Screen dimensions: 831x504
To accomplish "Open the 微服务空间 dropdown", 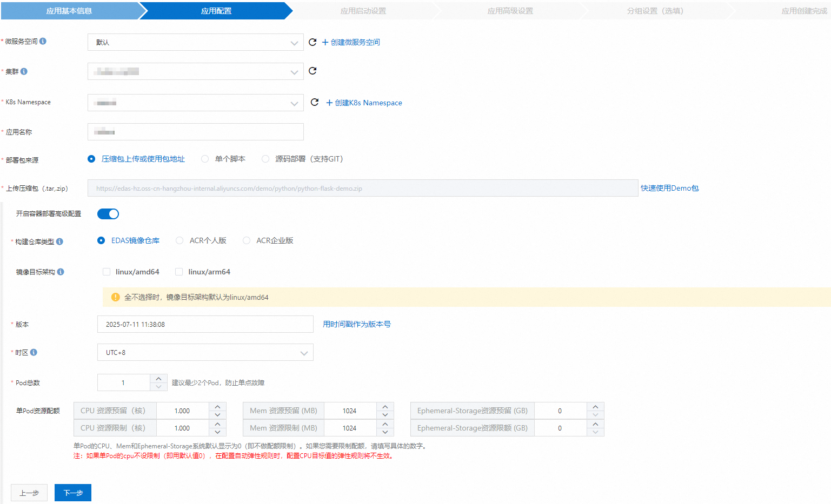I will click(196, 42).
